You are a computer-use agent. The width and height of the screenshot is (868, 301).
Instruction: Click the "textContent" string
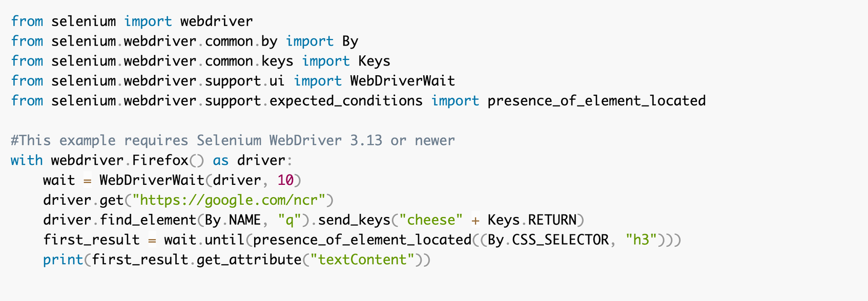tap(366, 260)
